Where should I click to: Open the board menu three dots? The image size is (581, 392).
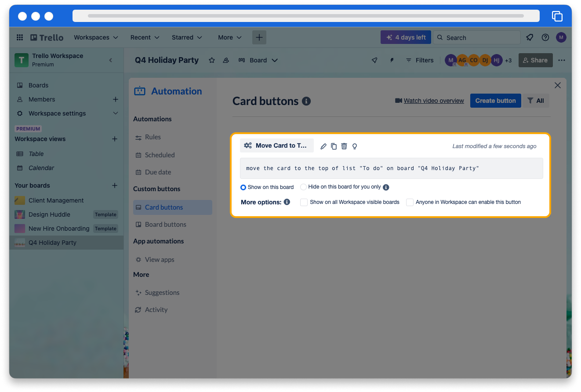click(562, 60)
